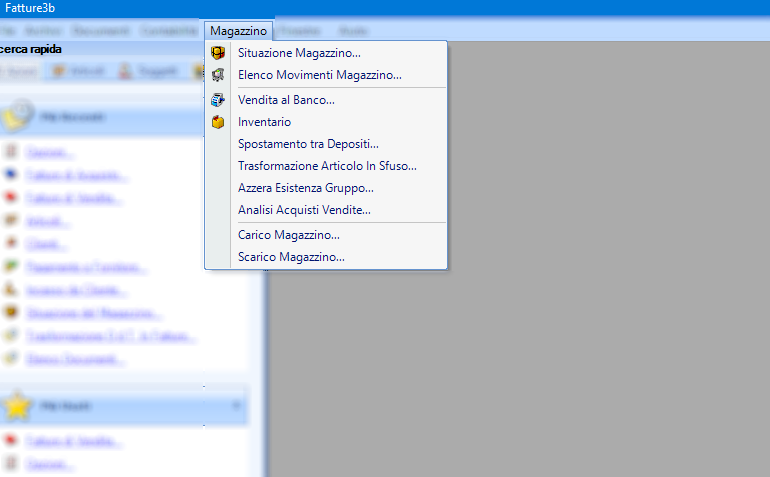The image size is (770, 477).
Task: Select Carico Magazzino from the menu
Action: click(289, 235)
